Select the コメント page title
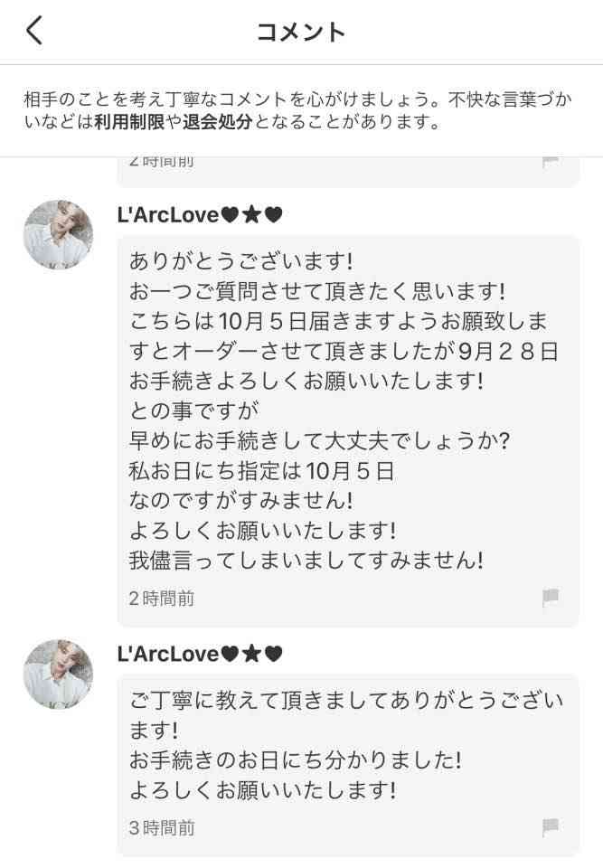603x868 pixels. (x=301, y=33)
